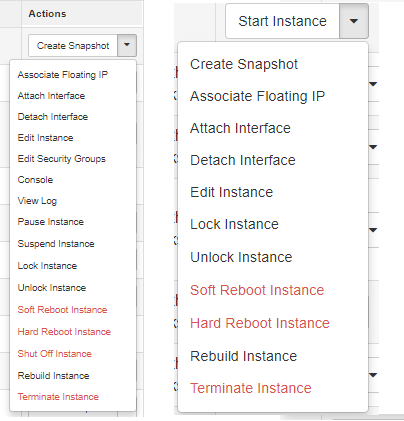Choose Detach Interface in the left menu
Image resolution: width=404 pixels, height=421 pixels.
pyautogui.click(x=53, y=117)
